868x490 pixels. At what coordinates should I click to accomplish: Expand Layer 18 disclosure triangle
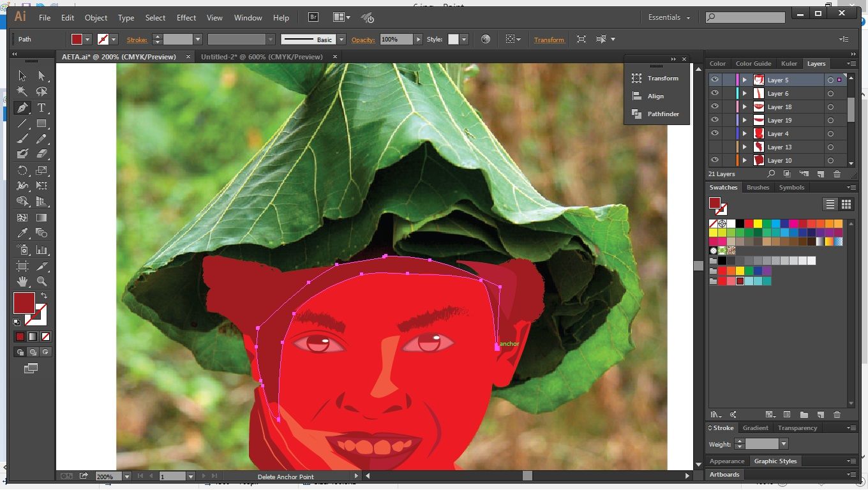(744, 107)
